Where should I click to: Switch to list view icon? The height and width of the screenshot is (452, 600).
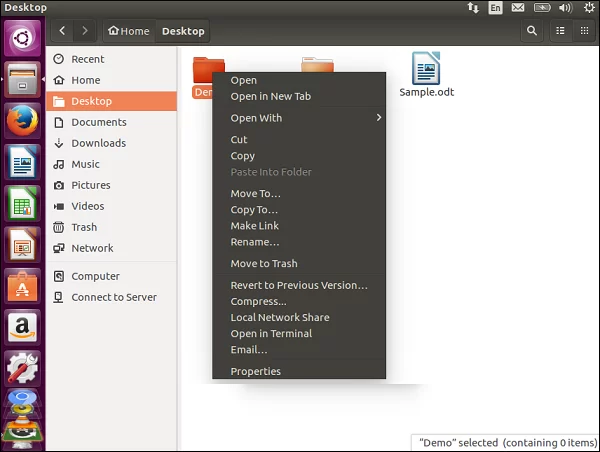(x=560, y=31)
